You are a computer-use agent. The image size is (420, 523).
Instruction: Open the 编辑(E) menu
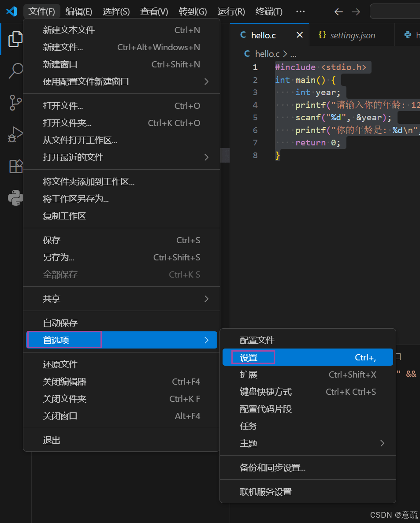click(79, 11)
